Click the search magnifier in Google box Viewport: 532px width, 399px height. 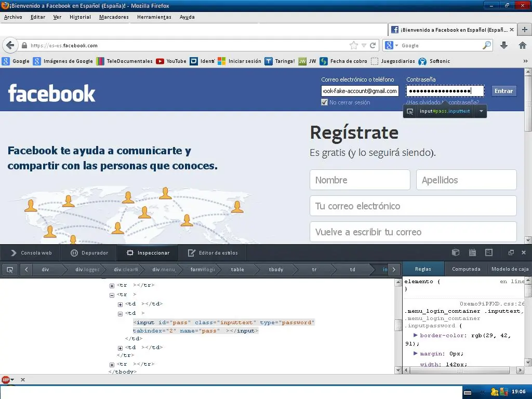click(x=486, y=45)
